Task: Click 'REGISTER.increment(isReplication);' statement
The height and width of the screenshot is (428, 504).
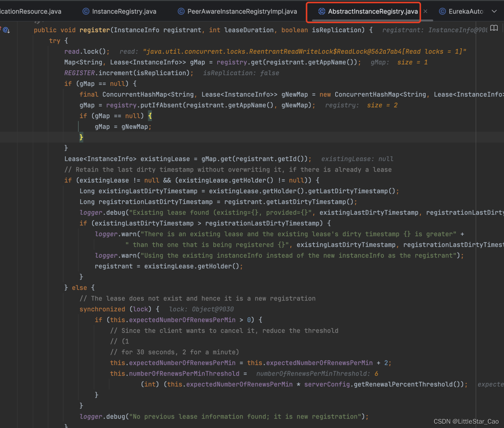Action: tap(129, 73)
